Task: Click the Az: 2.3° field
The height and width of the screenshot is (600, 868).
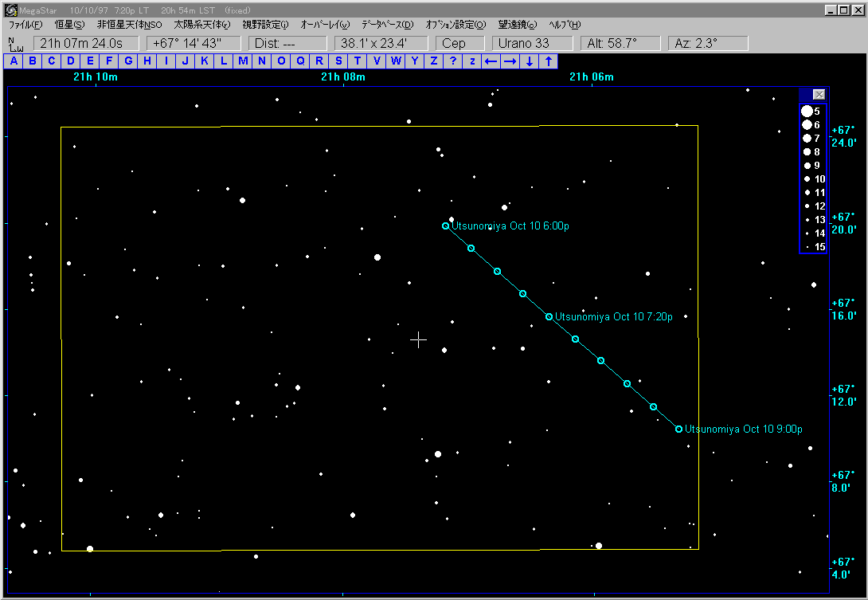Action: (x=708, y=43)
